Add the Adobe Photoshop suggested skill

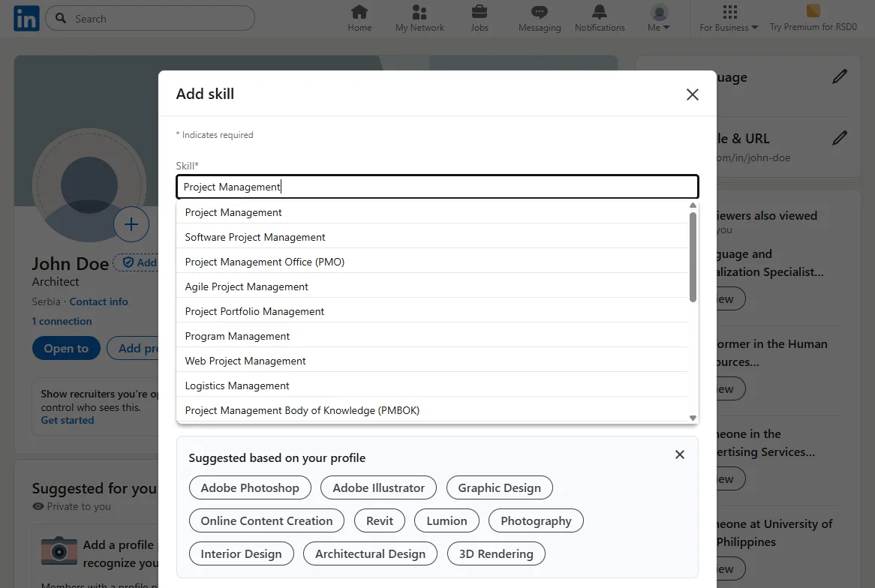point(250,487)
